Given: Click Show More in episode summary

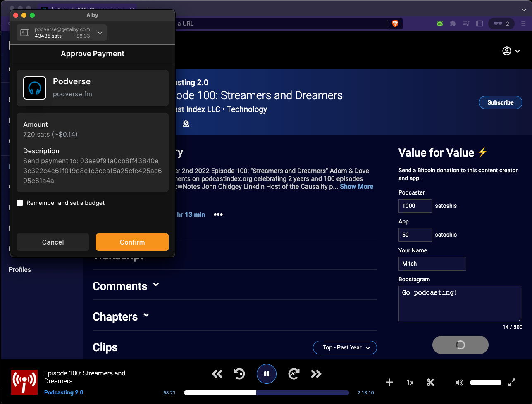Looking at the screenshot, I should click(356, 187).
